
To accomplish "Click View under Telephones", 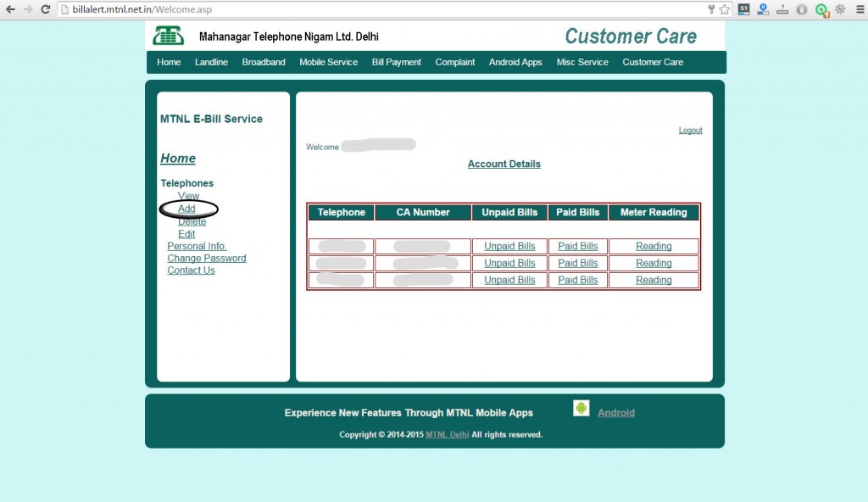I will click(188, 196).
